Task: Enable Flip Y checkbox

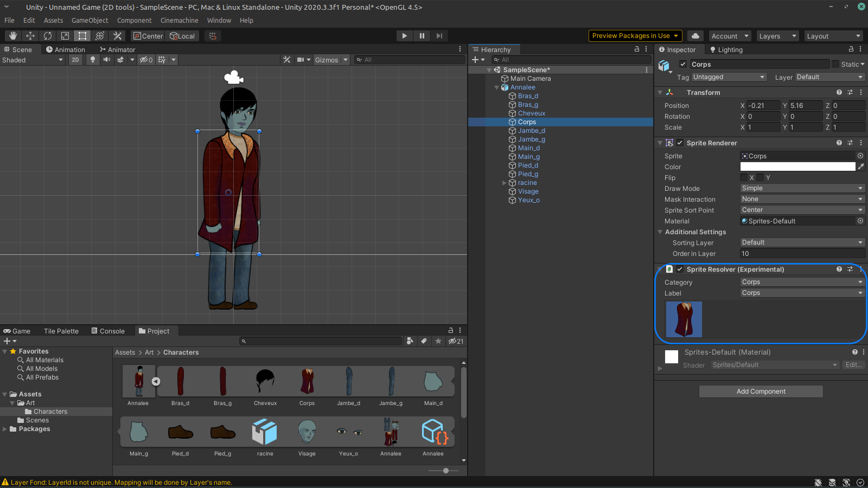Action: coord(761,177)
